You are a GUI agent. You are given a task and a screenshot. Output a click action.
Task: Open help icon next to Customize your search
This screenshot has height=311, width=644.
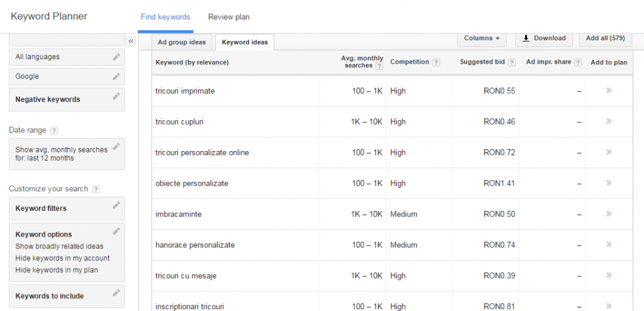[96, 189]
